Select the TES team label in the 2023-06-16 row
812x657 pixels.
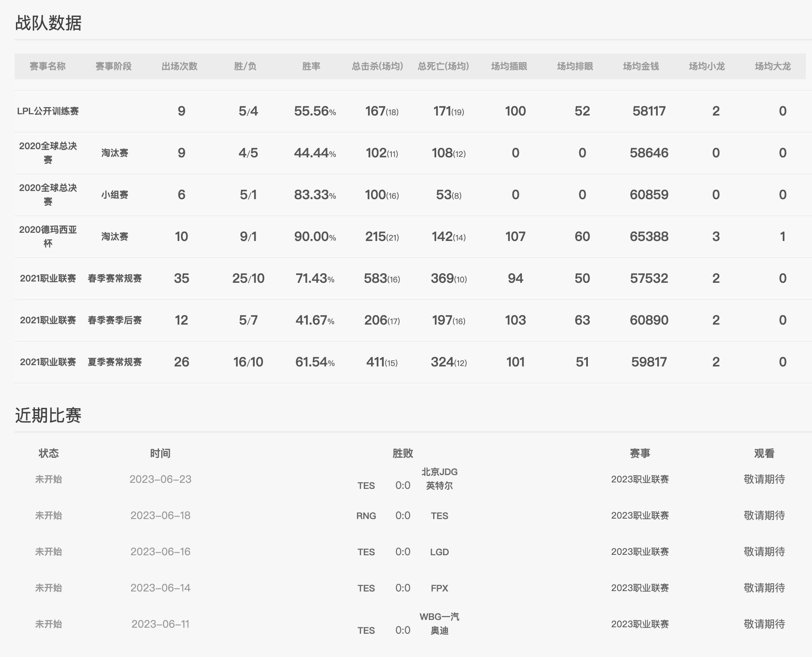pyautogui.click(x=367, y=552)
